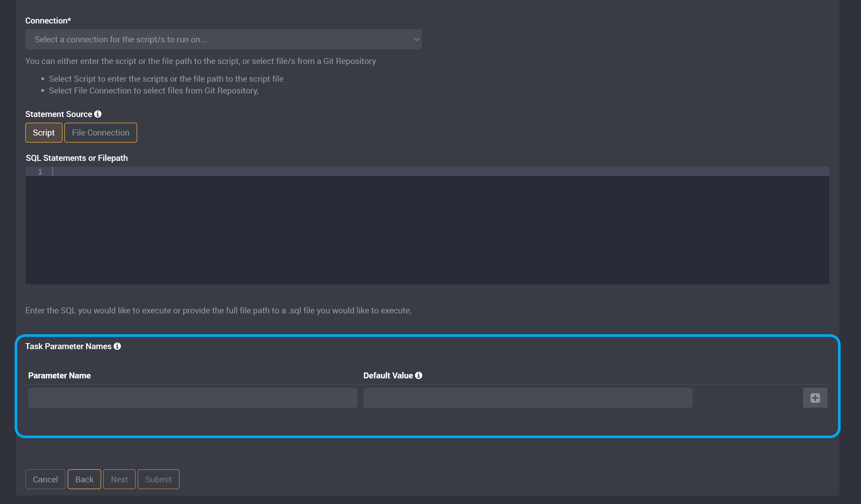
Task: Click 'Select File Connection to select files' bullet
Action: tap(153, 91)
